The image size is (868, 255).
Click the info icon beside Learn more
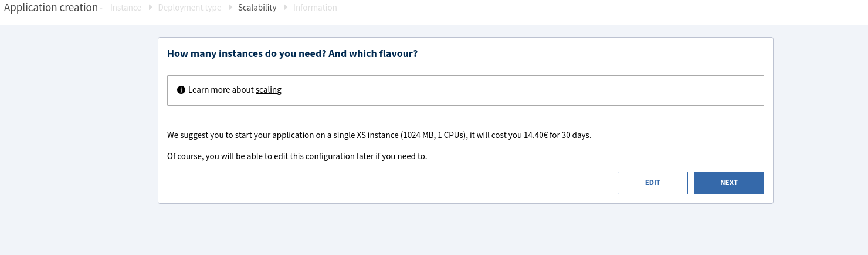pyautogui.click(x=181, y=90)
